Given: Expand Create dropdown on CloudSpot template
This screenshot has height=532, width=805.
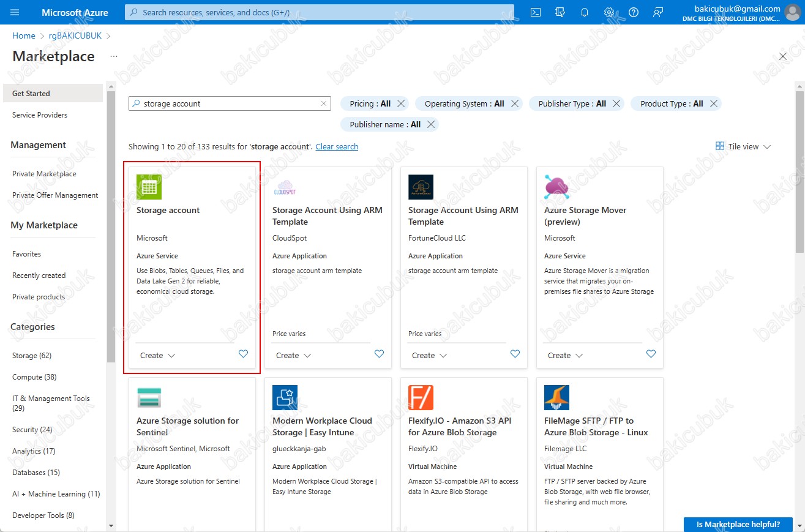Looking at the screenshot, I should [294, 356].
